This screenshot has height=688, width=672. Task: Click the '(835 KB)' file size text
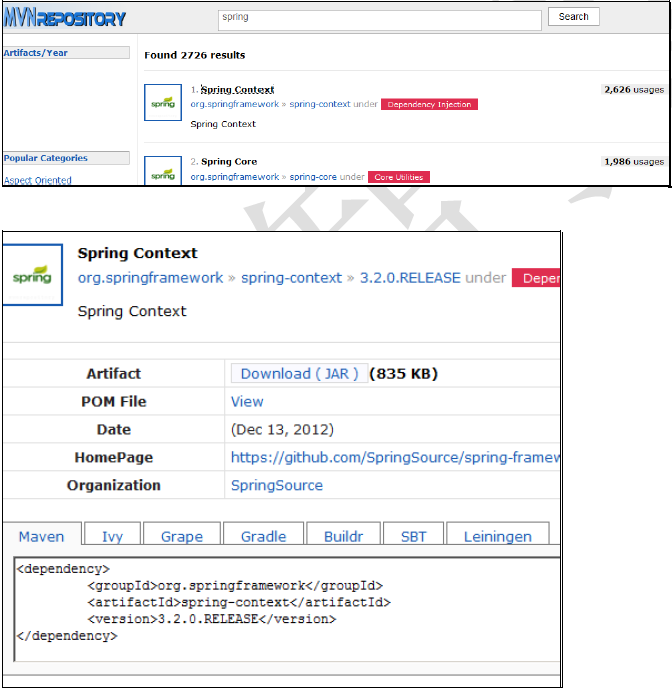pyautogui.click(x=404, y=374)
